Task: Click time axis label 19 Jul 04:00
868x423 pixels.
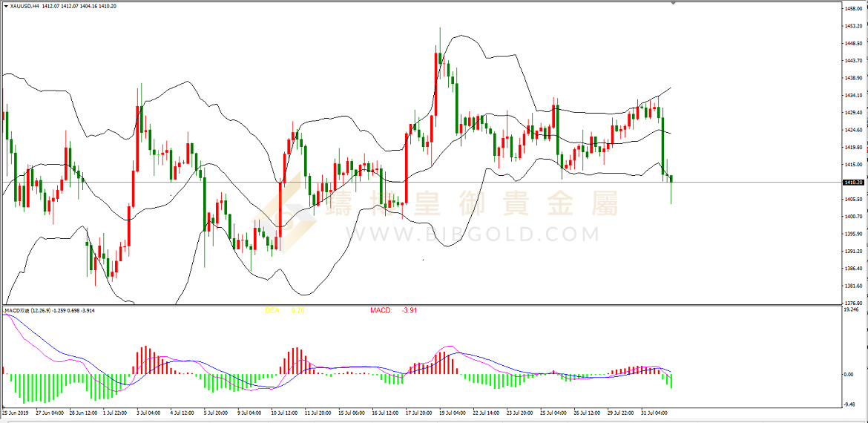Action: pyautogui.click(x=453, y=413)
